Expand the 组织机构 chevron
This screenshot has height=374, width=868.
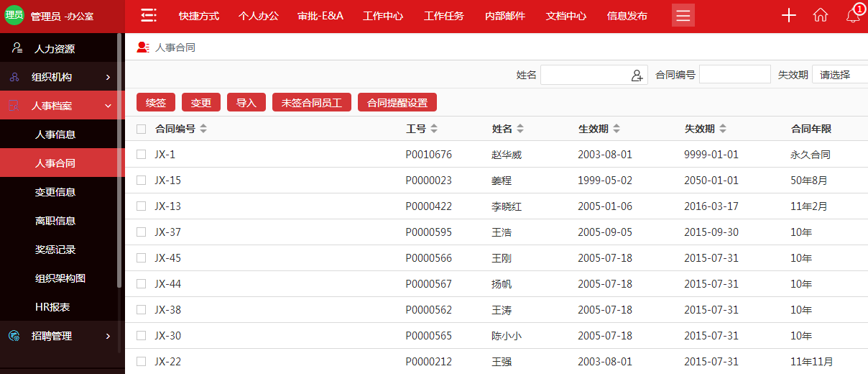108,77
